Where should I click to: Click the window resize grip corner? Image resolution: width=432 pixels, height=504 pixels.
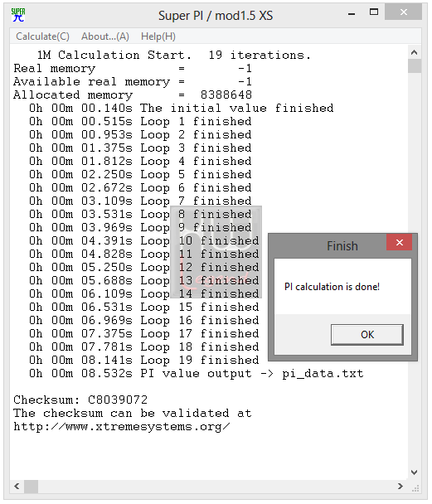click(x=415, y=489)
